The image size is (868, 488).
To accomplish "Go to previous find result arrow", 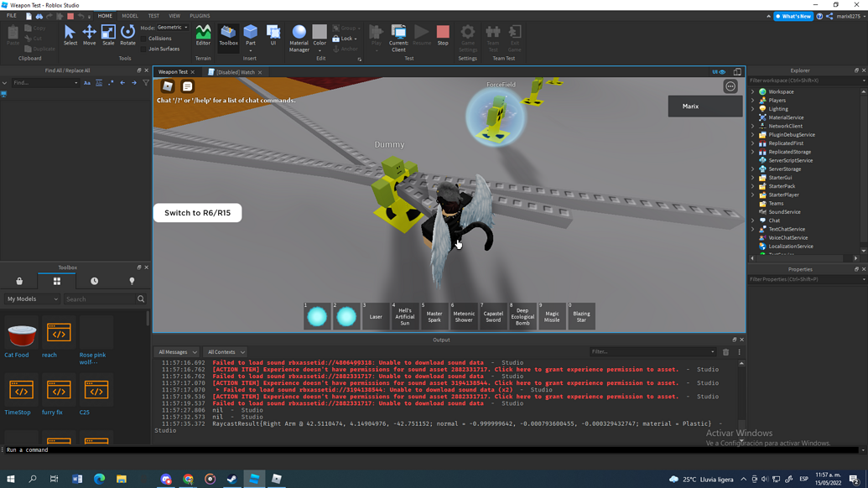I will [x=122, y=83].
